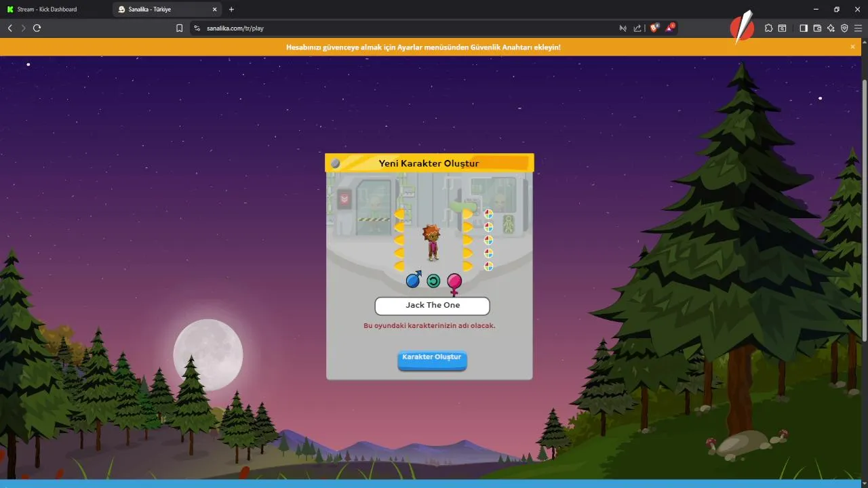The image size is (868, 488).
Task: Select the blue male gender symbol
Action: (414, 279)
